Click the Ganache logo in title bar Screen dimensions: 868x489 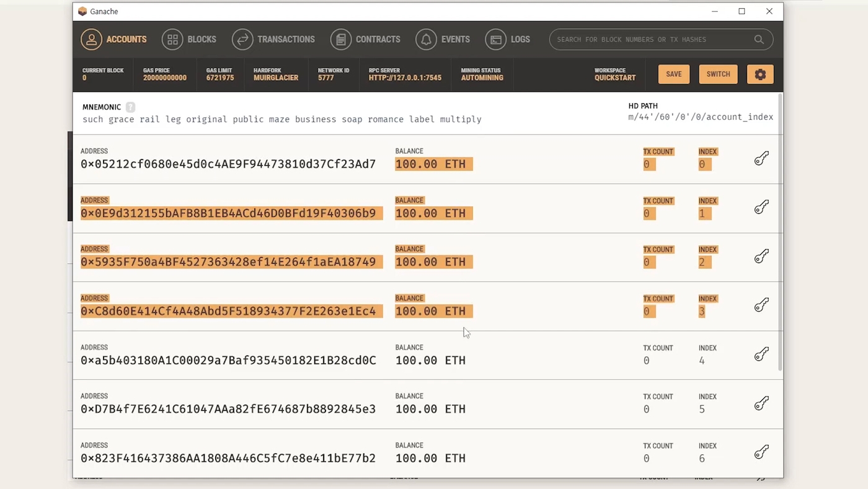click(82, 11)
